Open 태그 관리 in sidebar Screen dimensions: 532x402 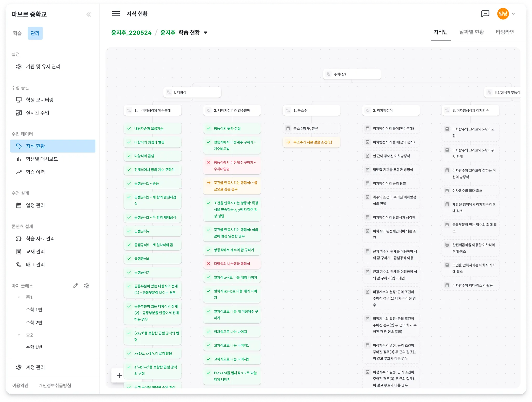[x=35, y=265]
